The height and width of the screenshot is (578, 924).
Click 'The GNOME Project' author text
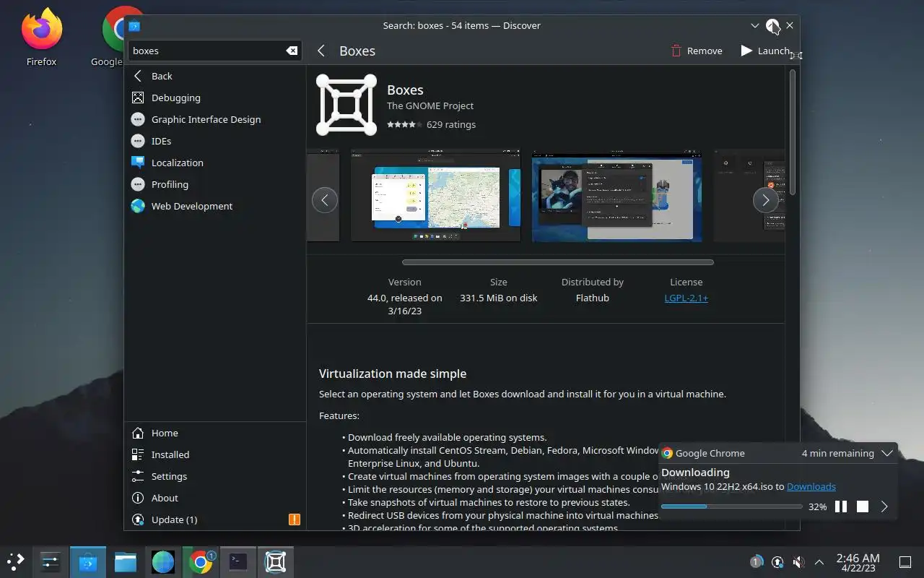click(x=430, y=105)
